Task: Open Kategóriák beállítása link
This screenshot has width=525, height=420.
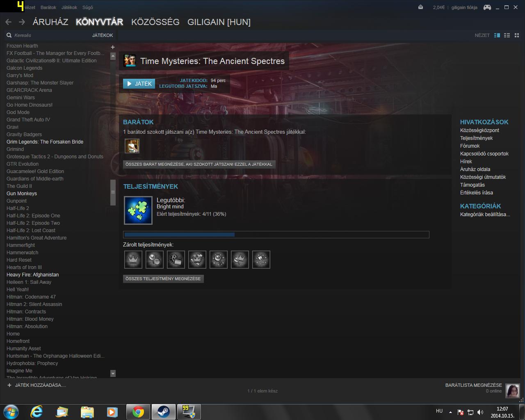Action: pyautogui.click(x=485, y=215)
